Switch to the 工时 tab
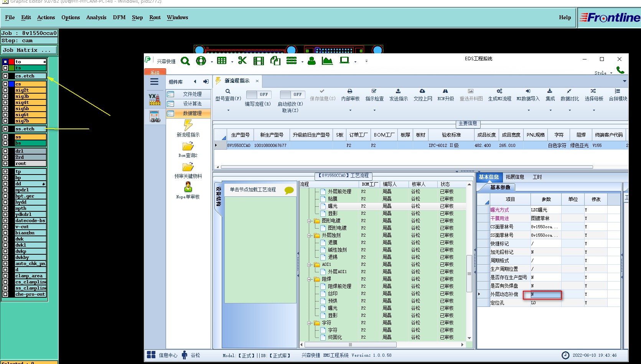The image size is (641, 364). (537, 177)
